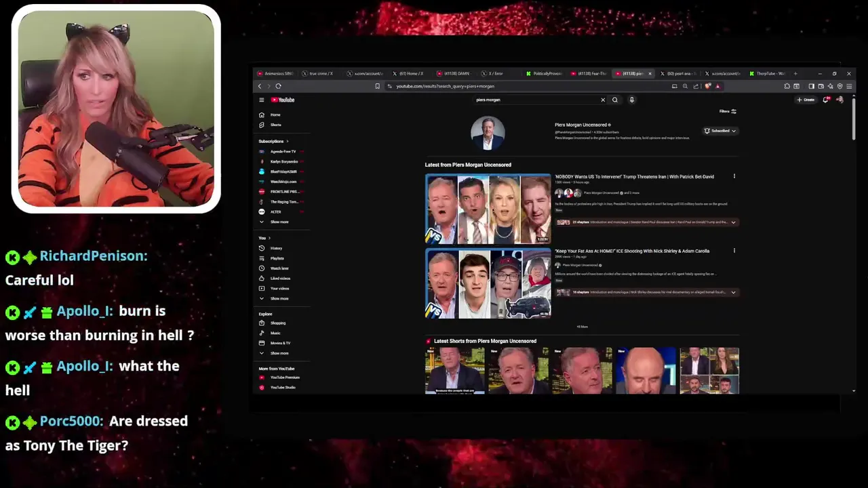The width and height of the screenshot is (868, 488).
Task: Click the page's vertical scrollbar
Action: point(853,119)
